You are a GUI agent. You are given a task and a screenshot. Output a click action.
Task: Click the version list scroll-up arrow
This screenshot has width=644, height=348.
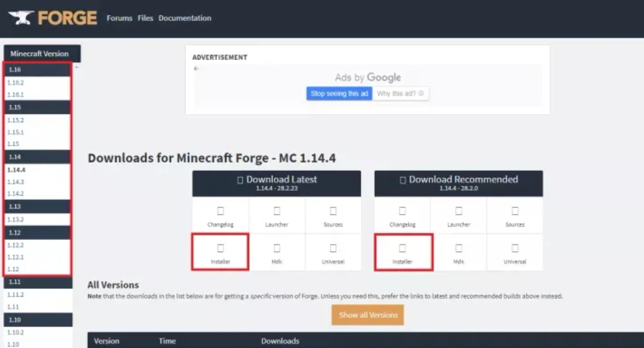77,67
